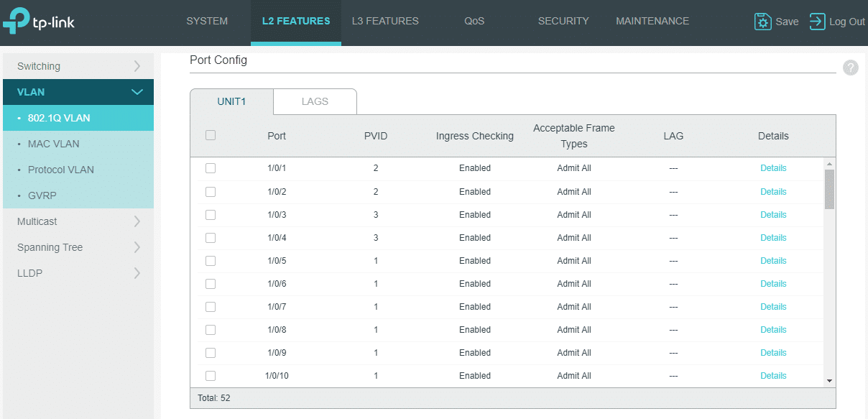Click the Log Out arrow icon
Viewport: 868px width, 419px height.
click(817, 22)
